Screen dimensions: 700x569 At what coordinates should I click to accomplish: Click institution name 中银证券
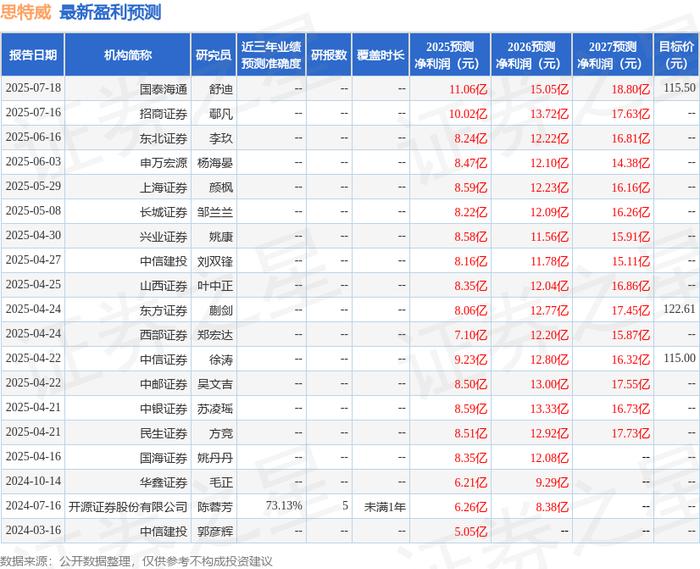pyautogui.click(x=163, y=408)
